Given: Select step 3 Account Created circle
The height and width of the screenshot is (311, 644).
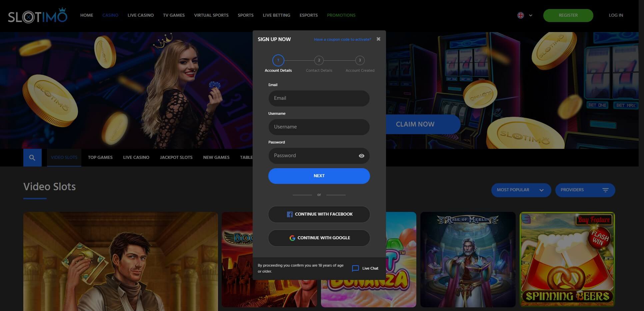Looking at the screenshot, I should 360,60.
